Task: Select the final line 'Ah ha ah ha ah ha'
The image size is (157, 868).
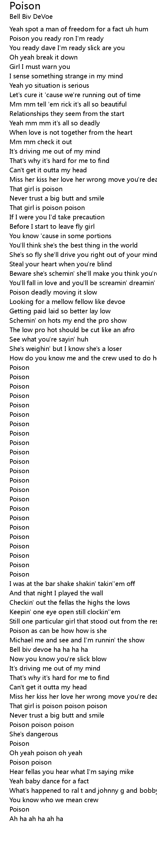Action: [x=36, y=818]
